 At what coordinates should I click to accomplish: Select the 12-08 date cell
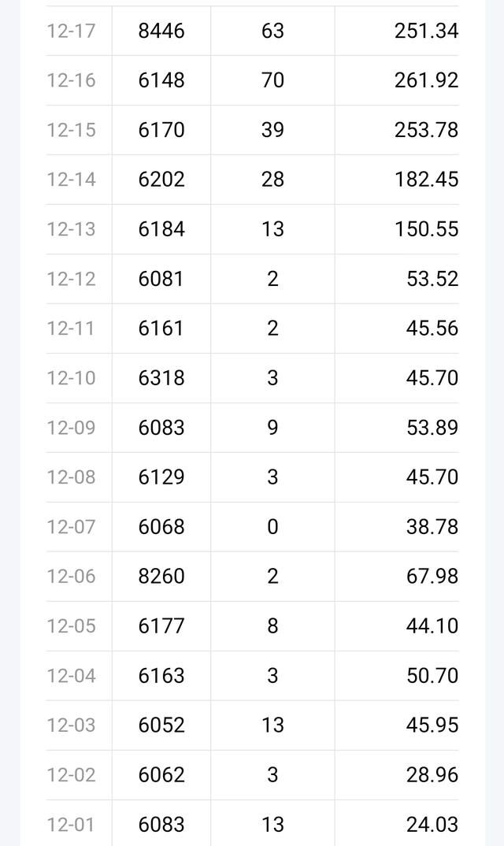71,477
